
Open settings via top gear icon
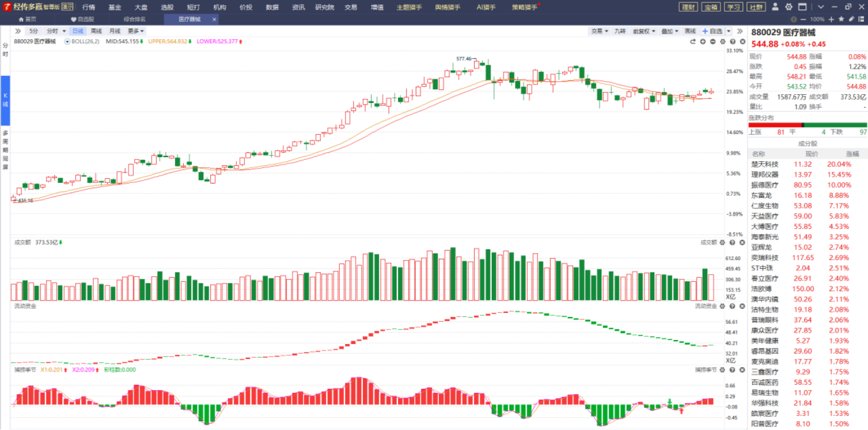(789, 7)
